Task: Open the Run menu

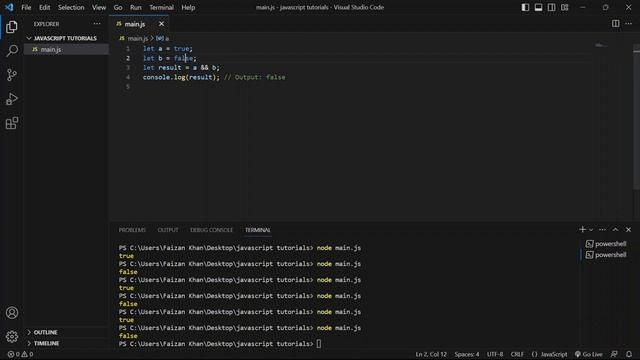Action: click(x=136, y=7)
